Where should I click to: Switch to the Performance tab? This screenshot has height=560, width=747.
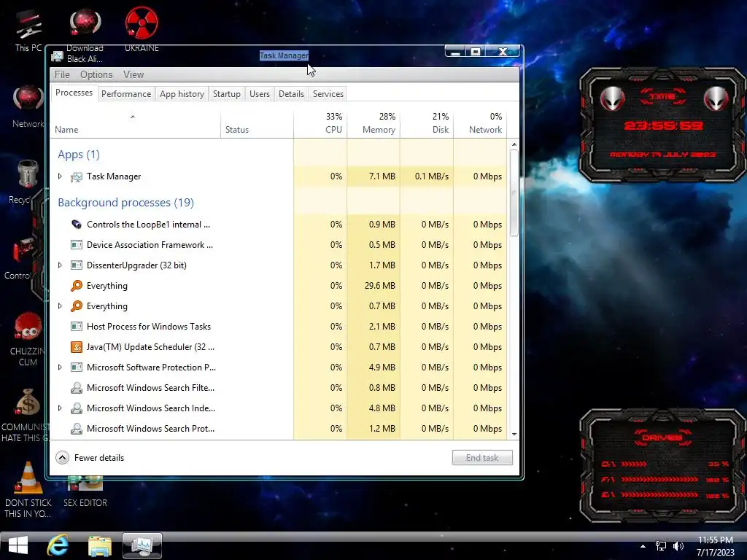(126, 94)
